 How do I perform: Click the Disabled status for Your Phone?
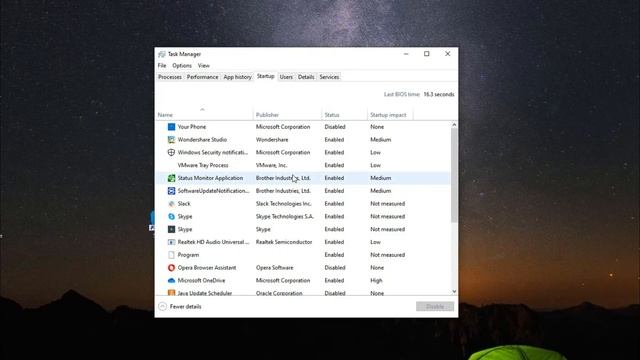pos(335,127)
